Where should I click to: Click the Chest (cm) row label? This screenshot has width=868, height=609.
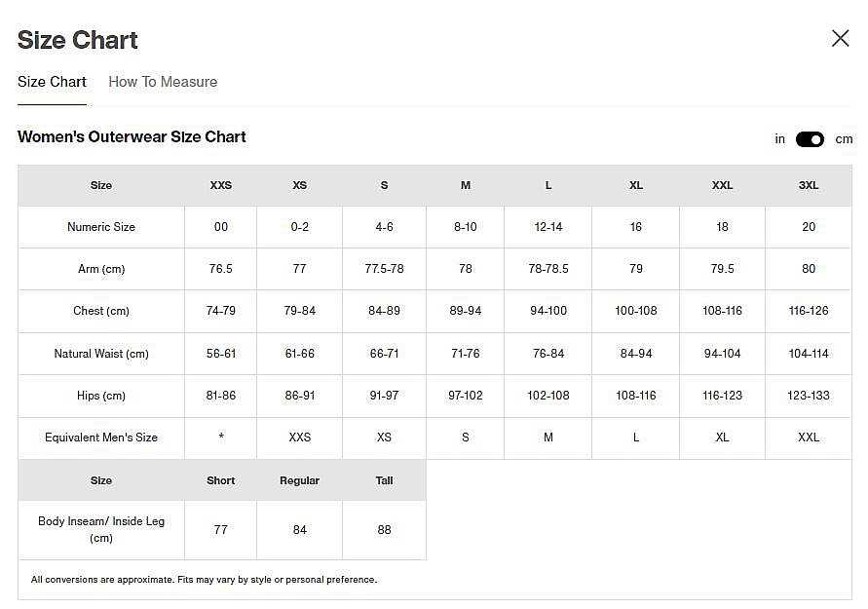[x=101, y=311]
